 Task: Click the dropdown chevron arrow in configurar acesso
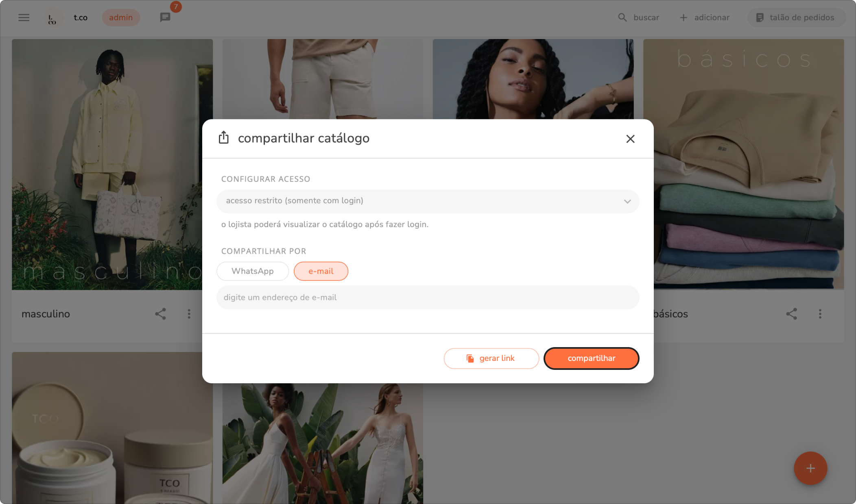[x=627, y=201]
